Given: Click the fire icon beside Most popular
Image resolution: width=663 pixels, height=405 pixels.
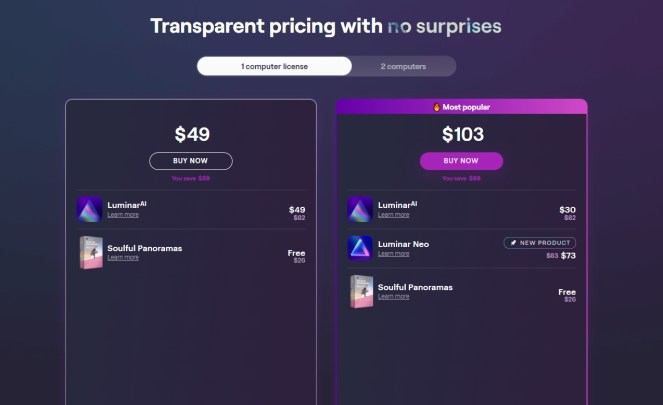Looking at the screenshot, I should pos(436,107).
